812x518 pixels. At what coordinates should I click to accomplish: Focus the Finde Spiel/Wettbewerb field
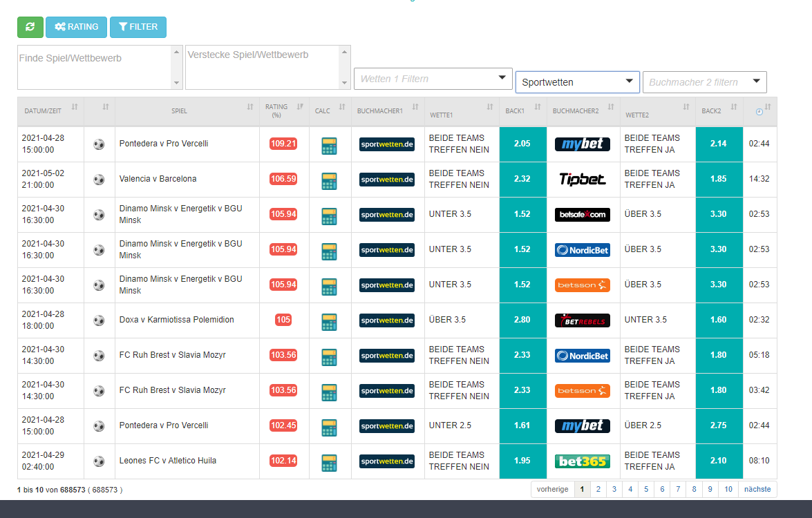click(100, 67)
